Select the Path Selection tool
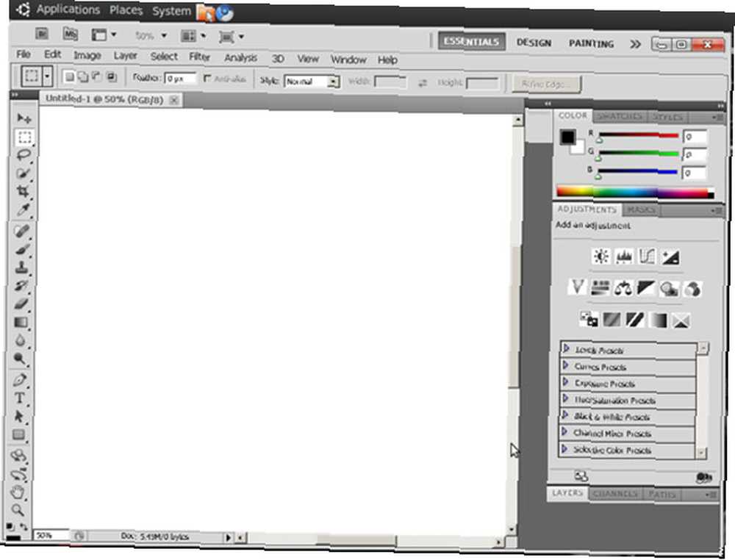This screenshot has height=560, width=735. (19, 416)
